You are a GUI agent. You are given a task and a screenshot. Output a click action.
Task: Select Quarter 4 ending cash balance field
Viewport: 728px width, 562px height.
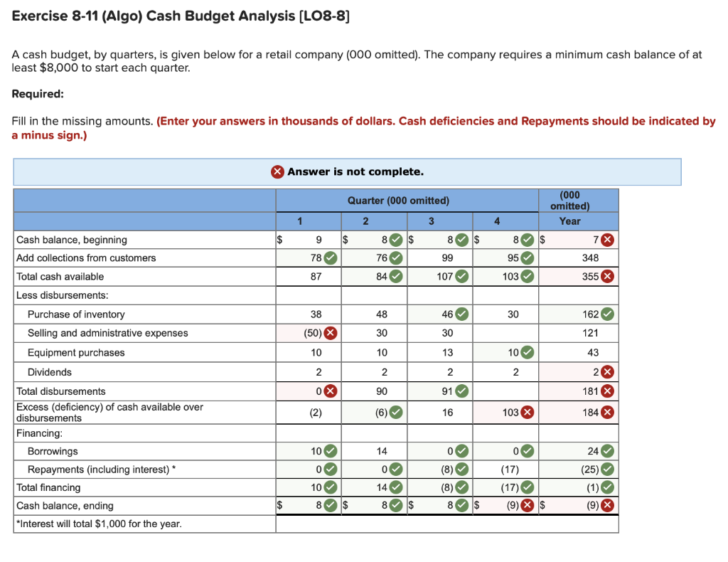[x=505, y=505]
